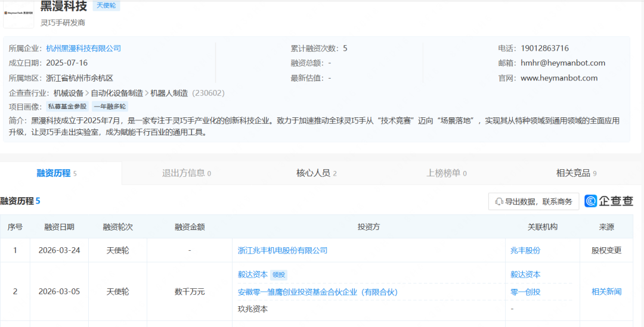Viewport: 644px width, 327px height.
Task: Click 投资方 column header
Action: [369, 227]
